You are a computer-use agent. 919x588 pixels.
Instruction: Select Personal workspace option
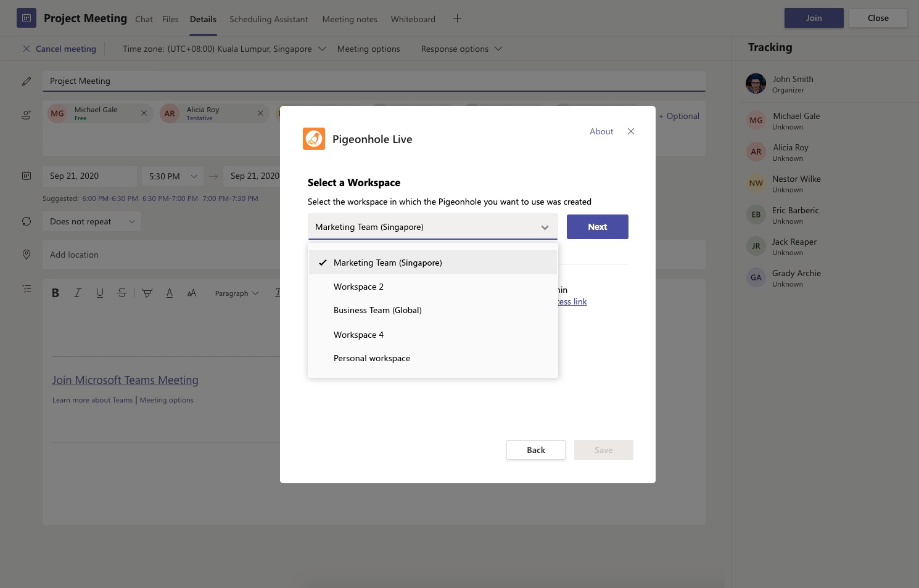tap(433, 358)
